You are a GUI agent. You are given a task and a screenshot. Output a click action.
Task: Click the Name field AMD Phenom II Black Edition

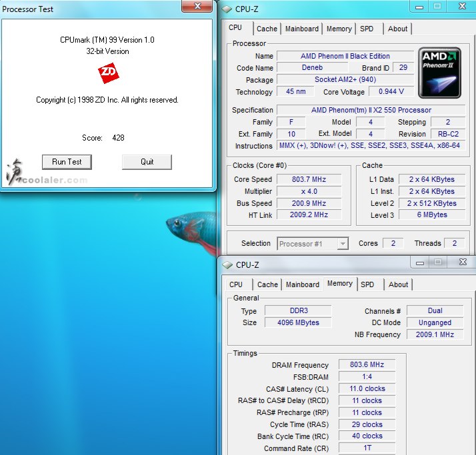(345, 56)
